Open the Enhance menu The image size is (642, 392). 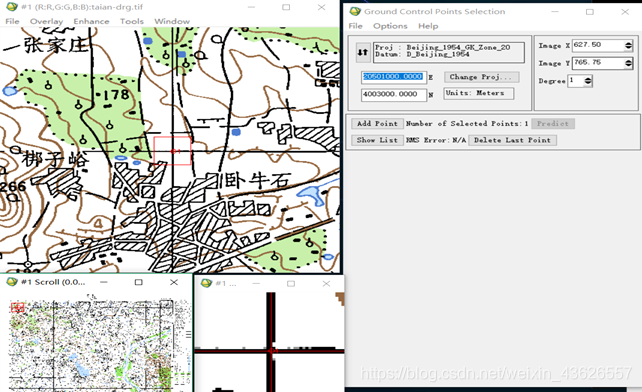pos(91,21)
